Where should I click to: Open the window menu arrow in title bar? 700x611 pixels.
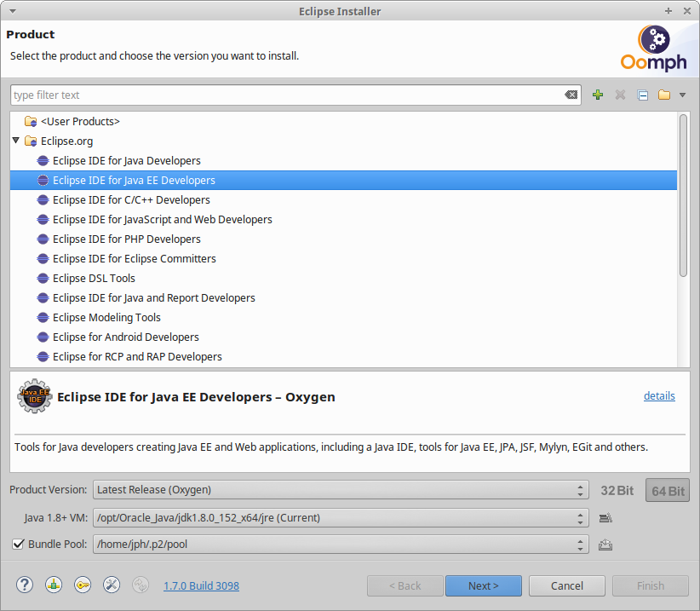pos(13,11)
